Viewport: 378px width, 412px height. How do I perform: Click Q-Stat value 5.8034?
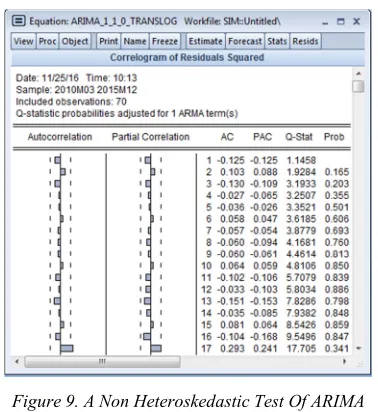(x=301, y=289)
